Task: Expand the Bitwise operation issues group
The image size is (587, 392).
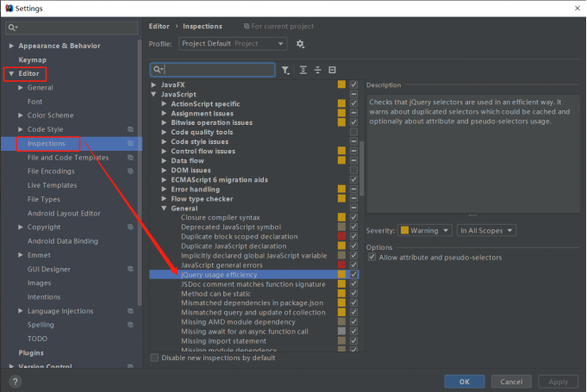Action: (x=164, y=122)
